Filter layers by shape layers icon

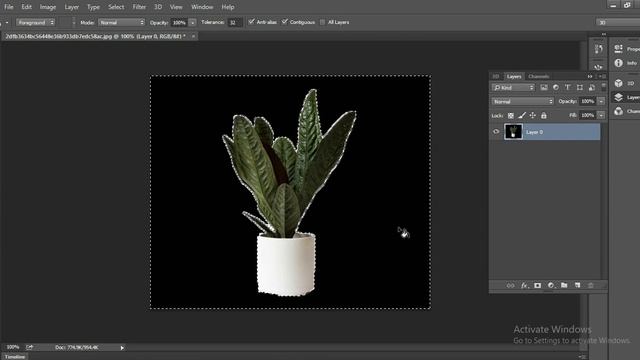[580, 88]
